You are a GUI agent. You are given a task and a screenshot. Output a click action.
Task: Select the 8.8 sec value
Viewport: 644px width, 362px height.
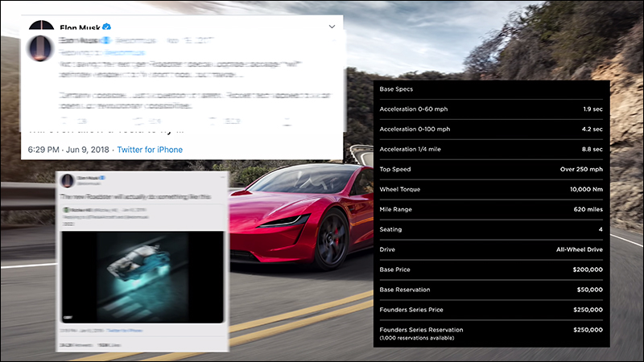(592, 150)
